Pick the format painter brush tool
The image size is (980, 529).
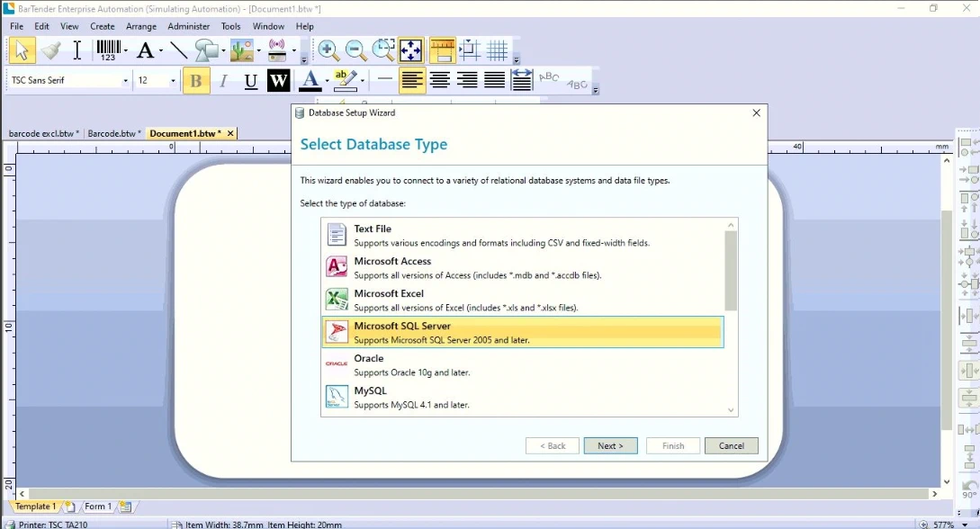pos(50,50)
